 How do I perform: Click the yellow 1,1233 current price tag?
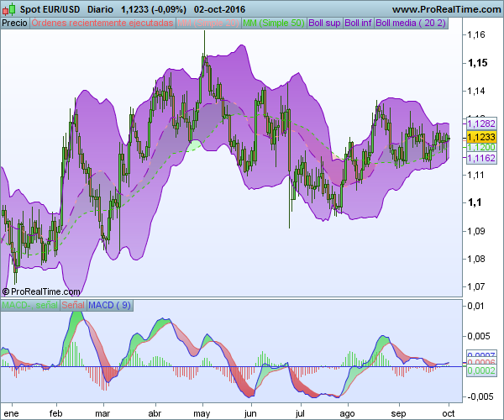pyautogui.click(x=481, y=137)
